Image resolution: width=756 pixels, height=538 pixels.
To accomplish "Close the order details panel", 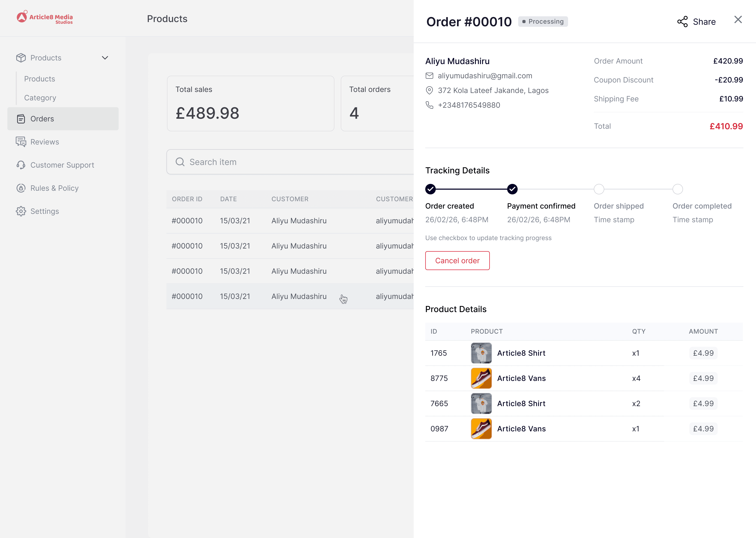I will click(738, 20).
